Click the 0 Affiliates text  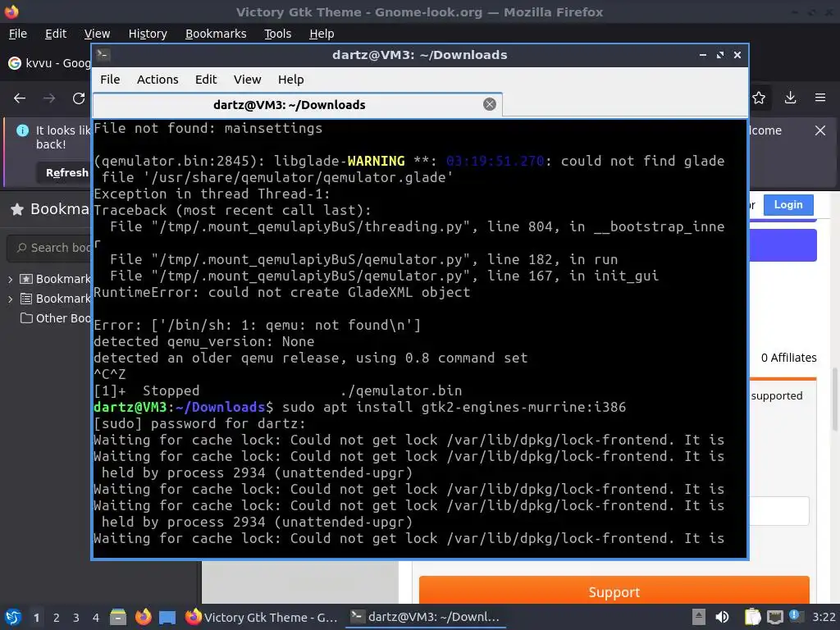[788, 358]
